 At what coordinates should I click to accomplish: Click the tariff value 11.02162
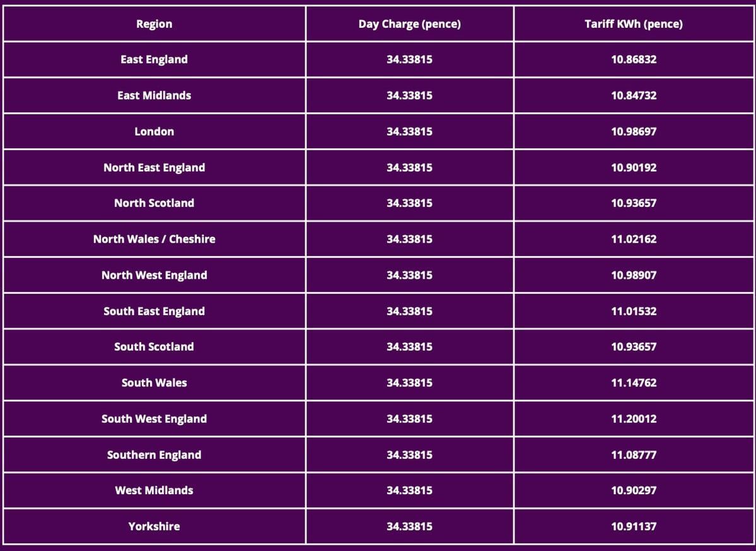tap(633, 239)
